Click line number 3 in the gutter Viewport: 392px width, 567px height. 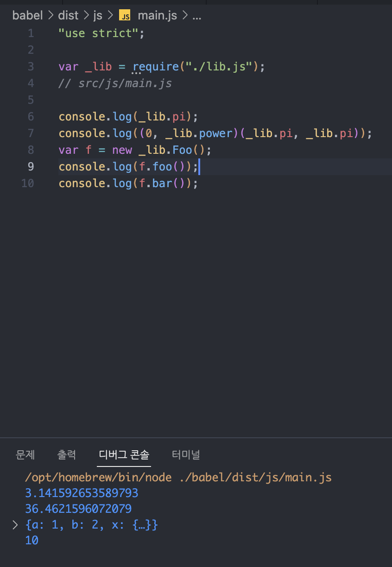(x=30, y=66)
